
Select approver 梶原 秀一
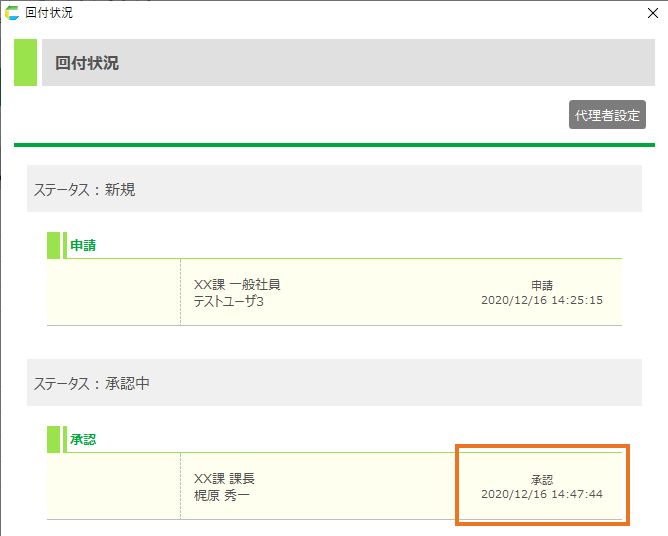(x=222, y=495)
